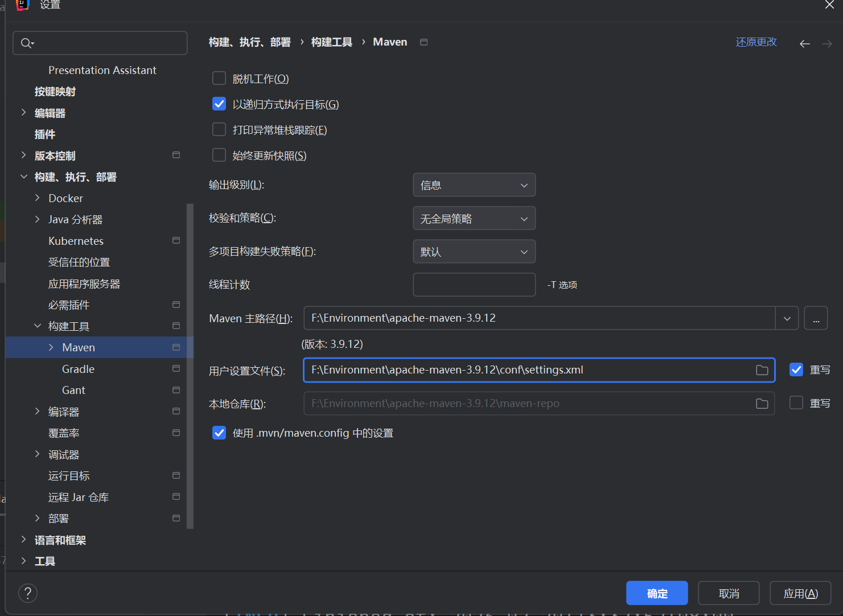The image size is (843, 616).
Task: Click the project icon next to 远程 Jar 仓库
Action: 176,496
